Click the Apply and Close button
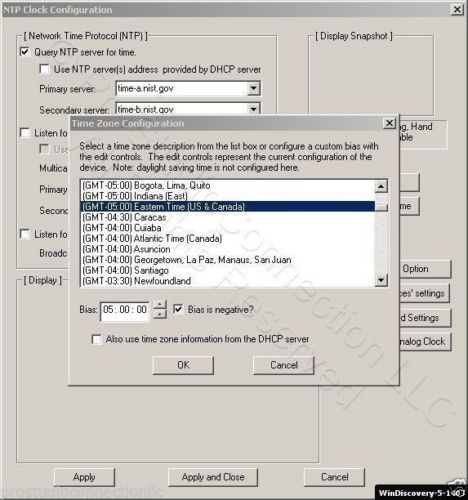This screenshot has height=500, width=468. point(213,477)
